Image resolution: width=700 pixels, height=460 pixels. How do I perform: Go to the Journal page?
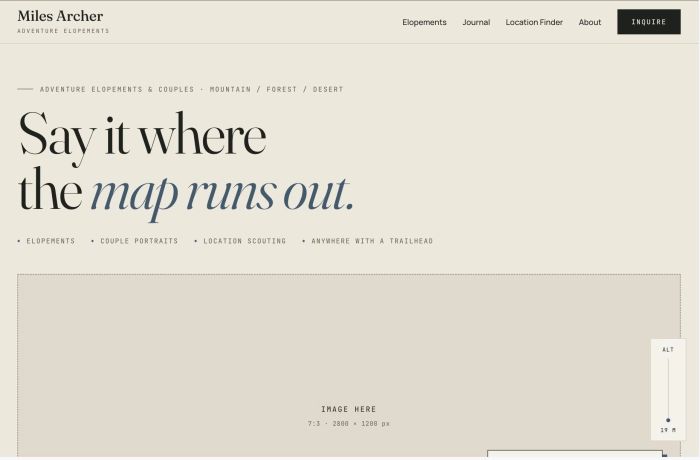pos(476,22)
